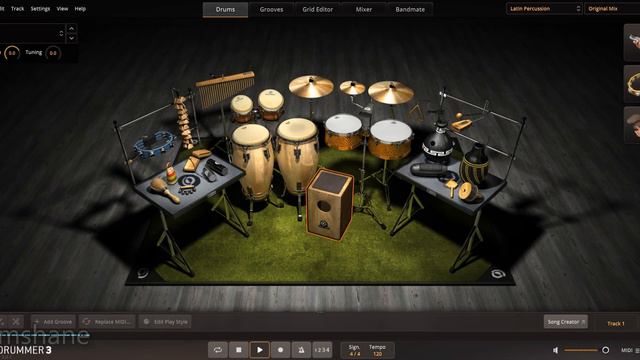Start playback with the Play button
This screenshot has height=360, width=640.
point(260,350)
